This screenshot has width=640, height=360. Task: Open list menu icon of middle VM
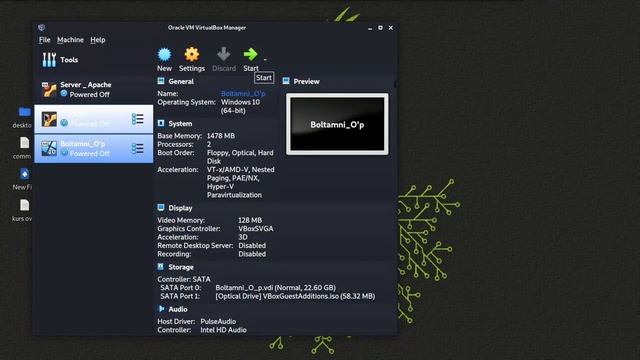coord(138,119)
